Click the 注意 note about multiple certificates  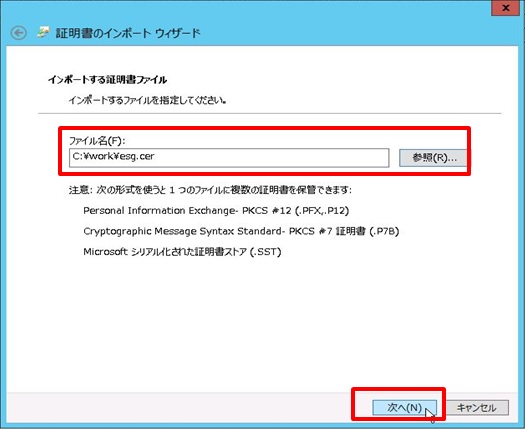click(210, 190)
